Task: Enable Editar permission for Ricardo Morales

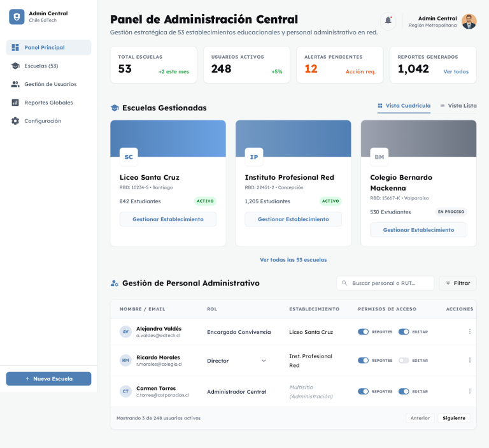Action: [x=404, y=360]
